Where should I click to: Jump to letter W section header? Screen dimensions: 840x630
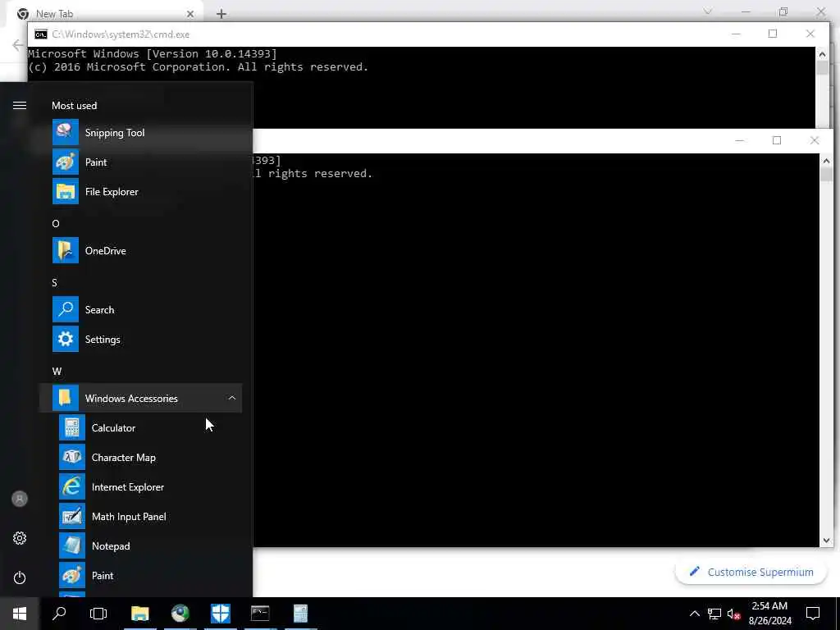[57, 371]
